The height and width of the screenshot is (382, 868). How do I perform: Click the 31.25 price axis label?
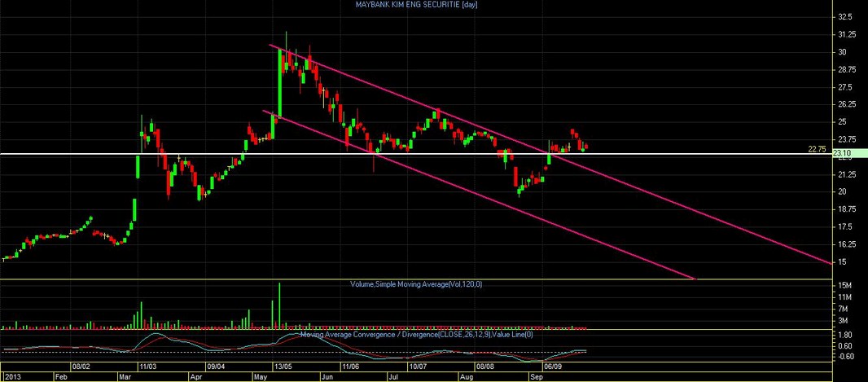click(846, 35)
